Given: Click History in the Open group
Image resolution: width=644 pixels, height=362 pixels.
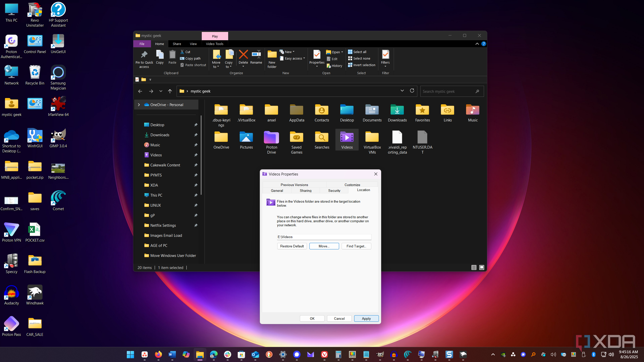Looking at the screenshot, I should (334, 66).
